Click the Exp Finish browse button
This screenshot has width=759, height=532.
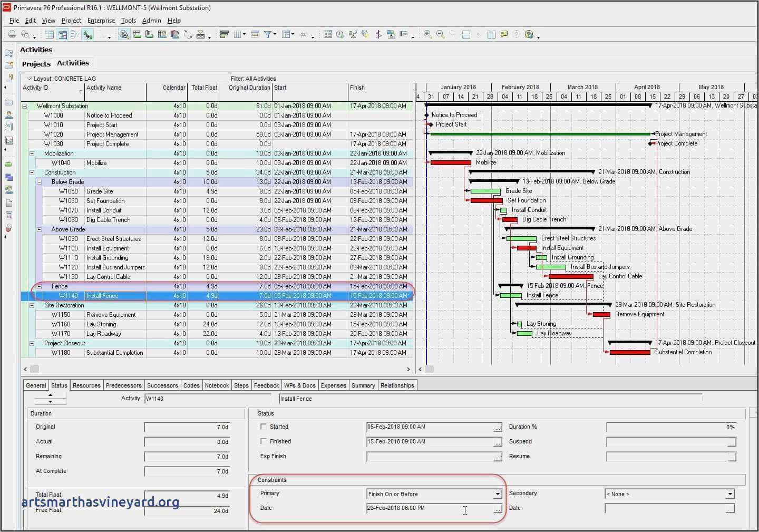498,457
